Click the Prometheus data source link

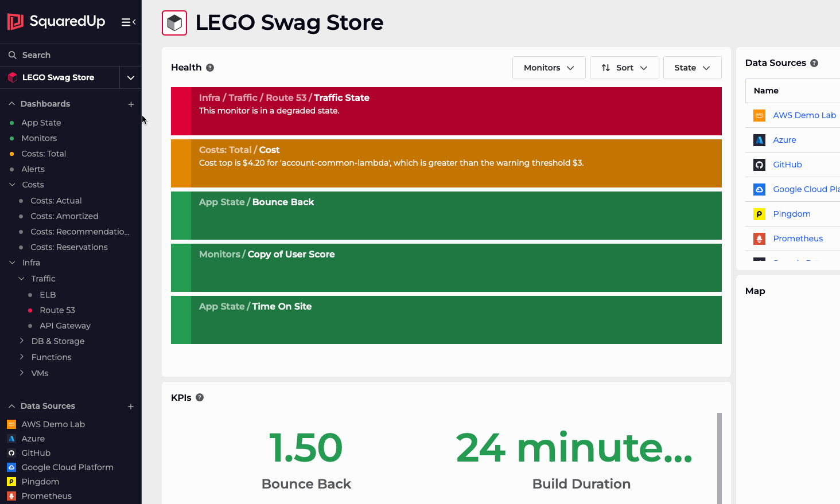pyautogui.click(x=798, y=239)
